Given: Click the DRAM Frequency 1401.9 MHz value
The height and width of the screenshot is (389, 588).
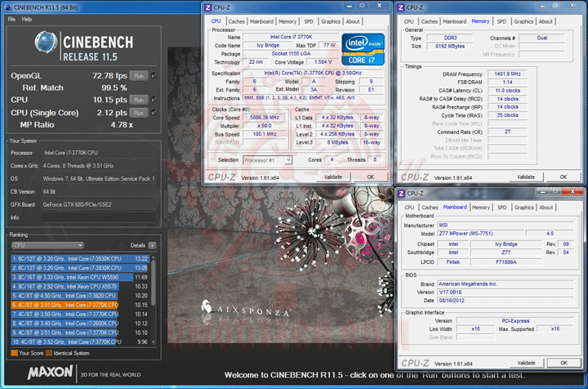Looking at the screenshot, I should click(507, 74).
